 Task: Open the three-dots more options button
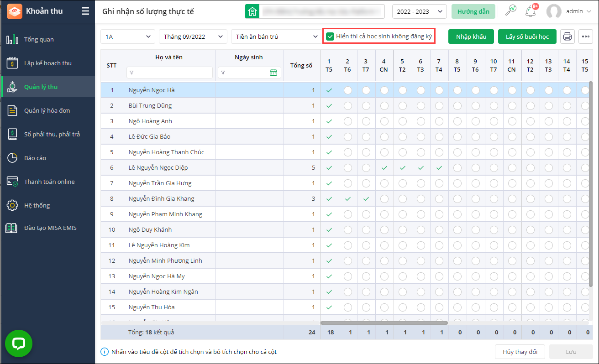click(586, 36)
